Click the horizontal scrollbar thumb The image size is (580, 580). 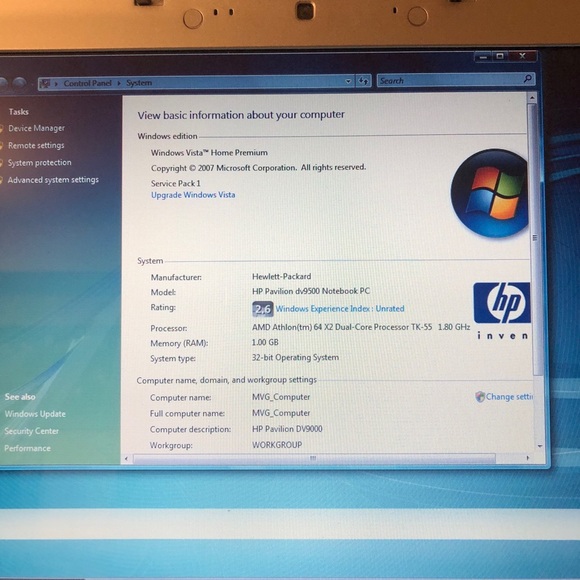(x=314, y=458)
